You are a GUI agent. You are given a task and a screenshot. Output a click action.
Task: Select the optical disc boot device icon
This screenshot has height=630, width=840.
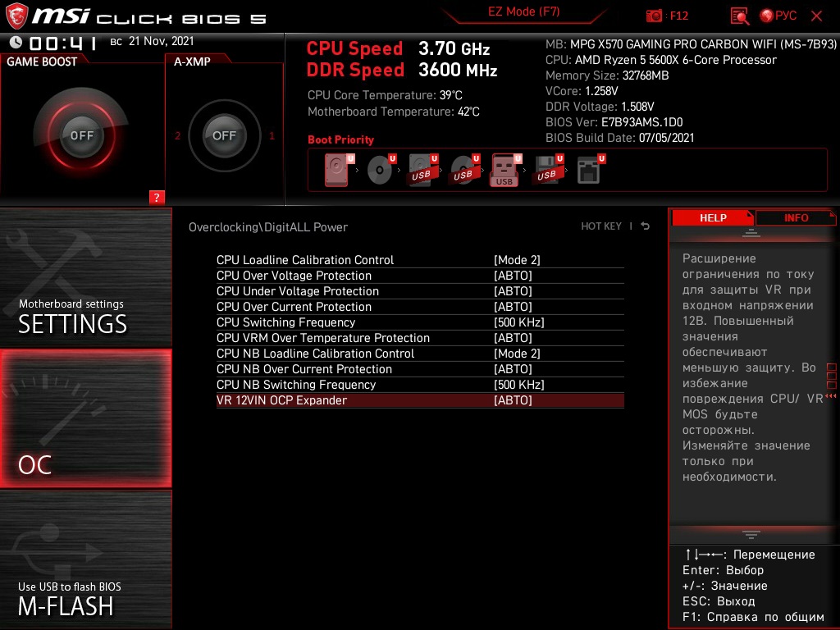pos(381,169)
